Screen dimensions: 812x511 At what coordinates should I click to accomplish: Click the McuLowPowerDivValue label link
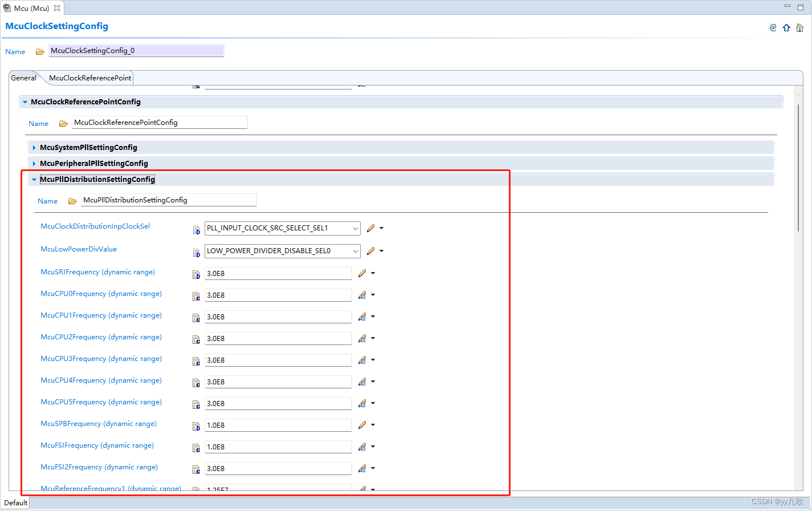click(x=79, y=249)
